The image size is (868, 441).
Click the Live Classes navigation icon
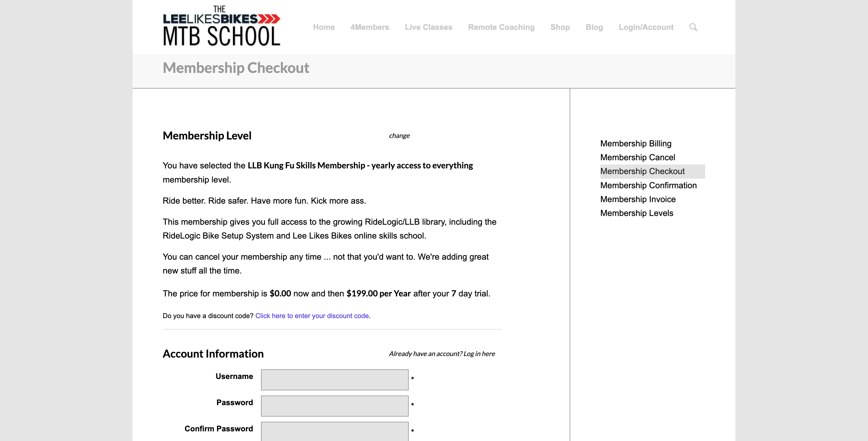point(429,27)
